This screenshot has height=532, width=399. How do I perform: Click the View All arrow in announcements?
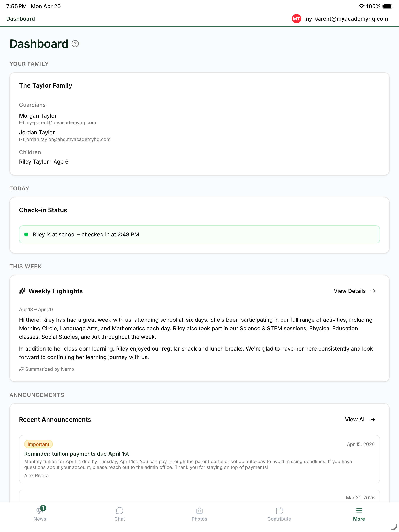point(373,419)
